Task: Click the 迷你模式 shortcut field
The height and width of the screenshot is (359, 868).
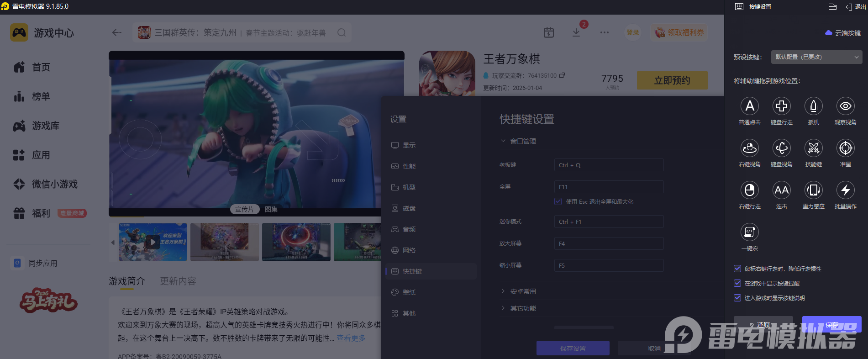Action: click(609, 222)
